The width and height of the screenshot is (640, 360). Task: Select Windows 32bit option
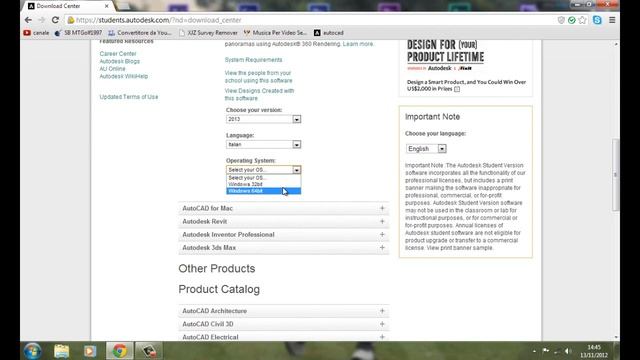(x=264, y=184)
